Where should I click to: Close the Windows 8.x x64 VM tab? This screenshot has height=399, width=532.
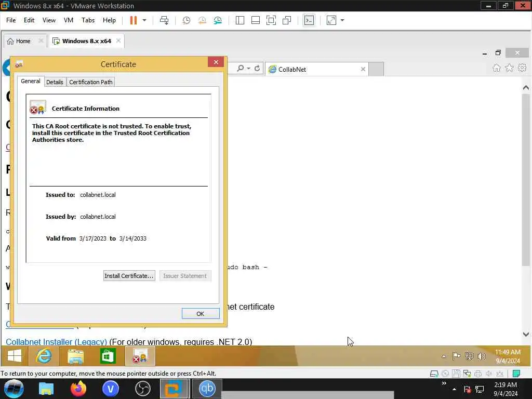point(118,41)
